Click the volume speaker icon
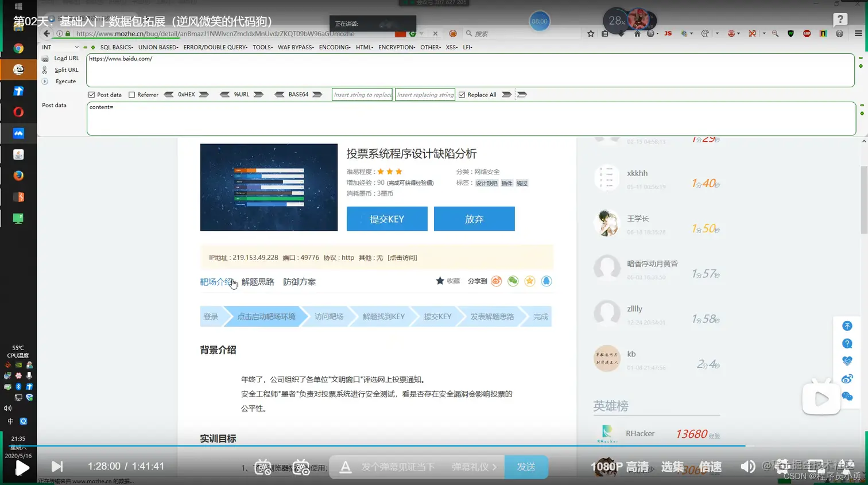Image resolution: width=868 pixels, height=485 pixels. tap(747, 467)
